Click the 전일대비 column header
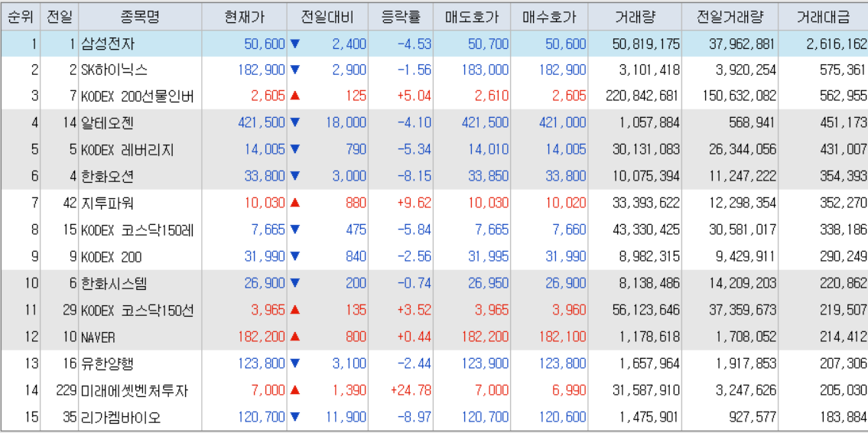The image size is (868, 433). [327, 17]
